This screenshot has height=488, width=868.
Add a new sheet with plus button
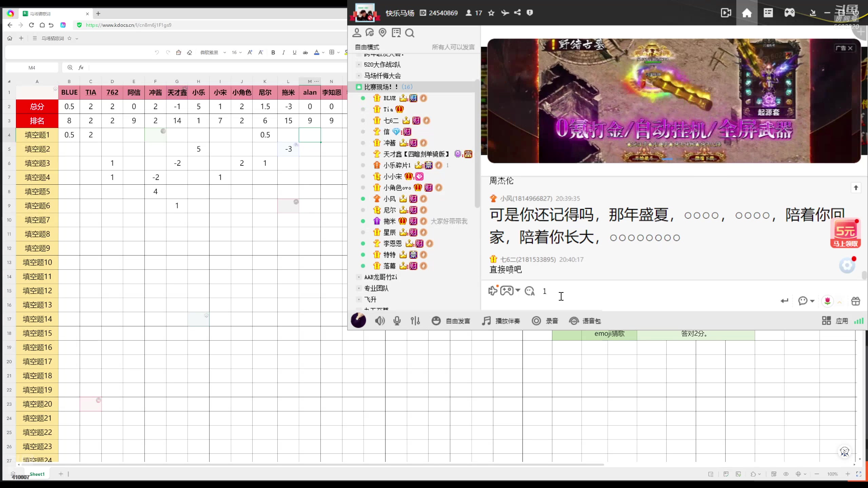click(61, 474)
